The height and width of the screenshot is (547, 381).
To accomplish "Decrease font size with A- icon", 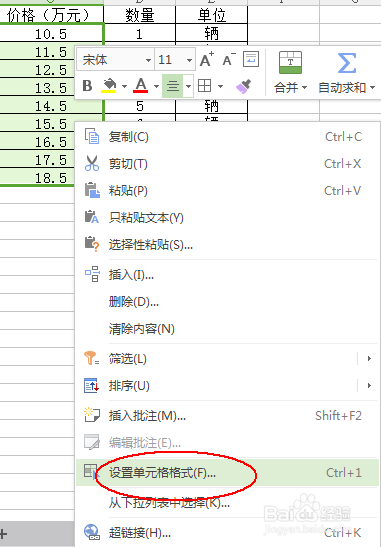I will (x=229, y=60).
